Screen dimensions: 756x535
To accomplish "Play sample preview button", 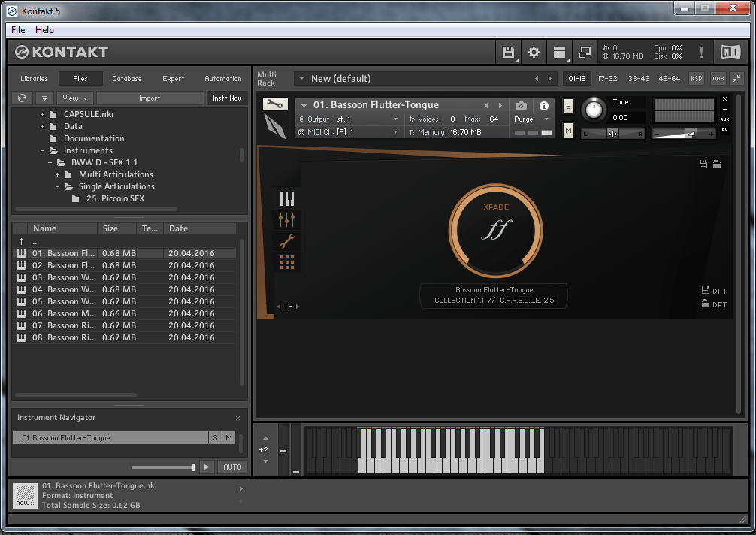I will [x=207, y=467].
